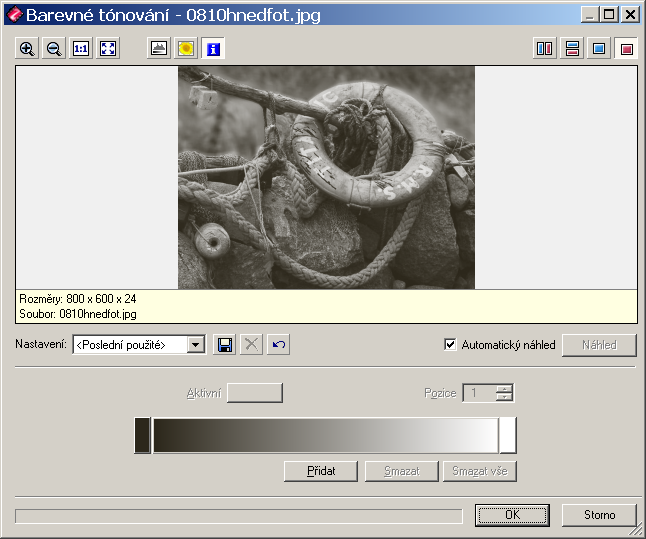The height and width of the screenshot is (539, 646).
Task: Save current settings with floppy disk icon
Action: 225,345
